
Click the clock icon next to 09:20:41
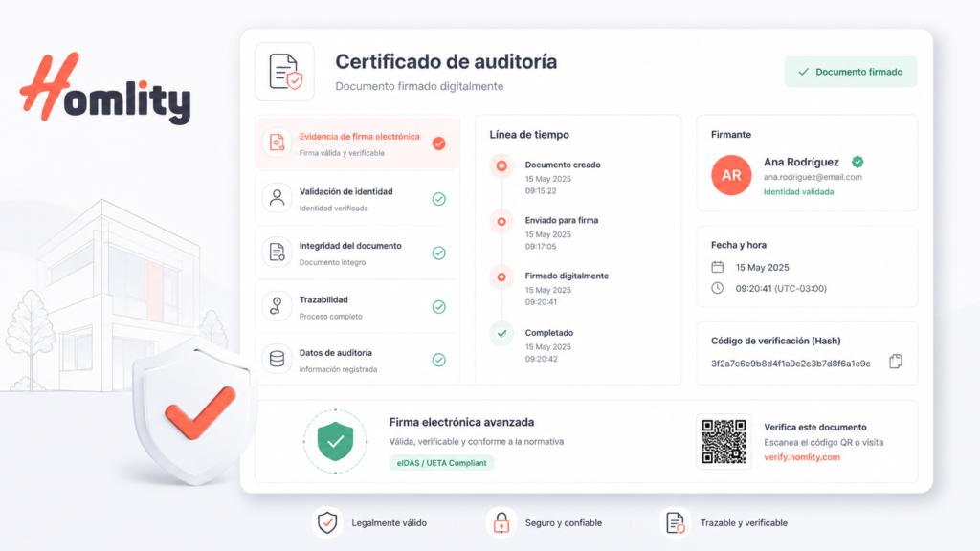(x=718, y=288)
